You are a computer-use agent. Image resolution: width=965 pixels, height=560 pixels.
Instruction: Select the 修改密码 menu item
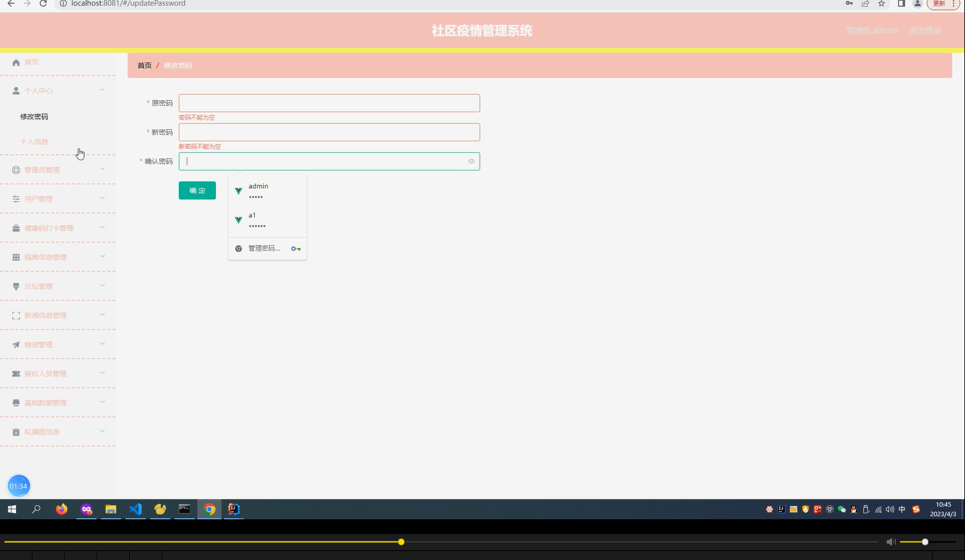[34, 116]
